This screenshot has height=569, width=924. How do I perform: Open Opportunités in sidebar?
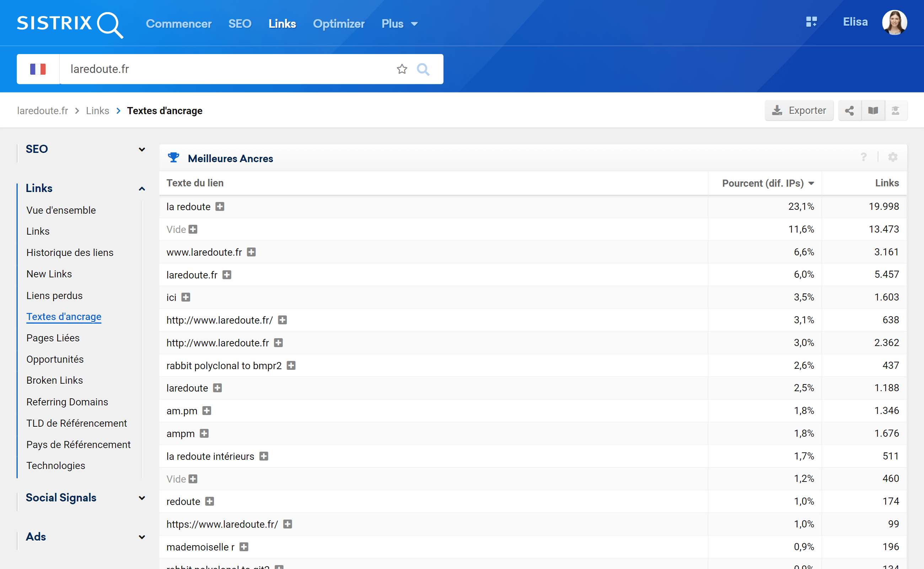tap(55, 360)
